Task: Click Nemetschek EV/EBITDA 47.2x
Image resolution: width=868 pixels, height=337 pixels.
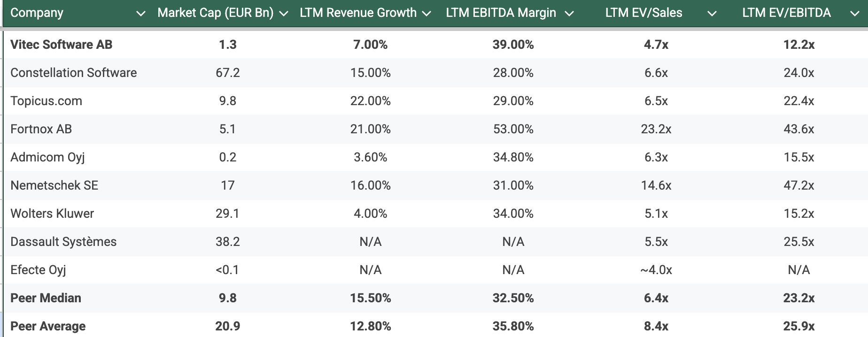Action: 799,185
